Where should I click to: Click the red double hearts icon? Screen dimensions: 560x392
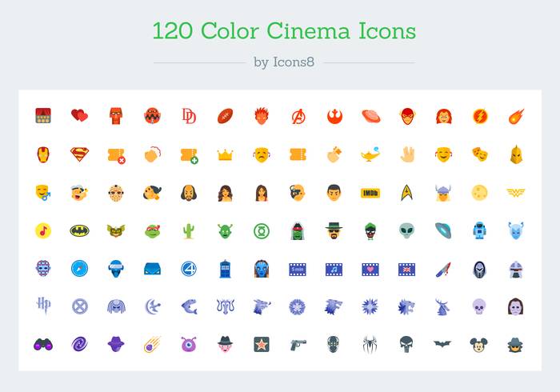pyautogui.click(x=79, y=115)
